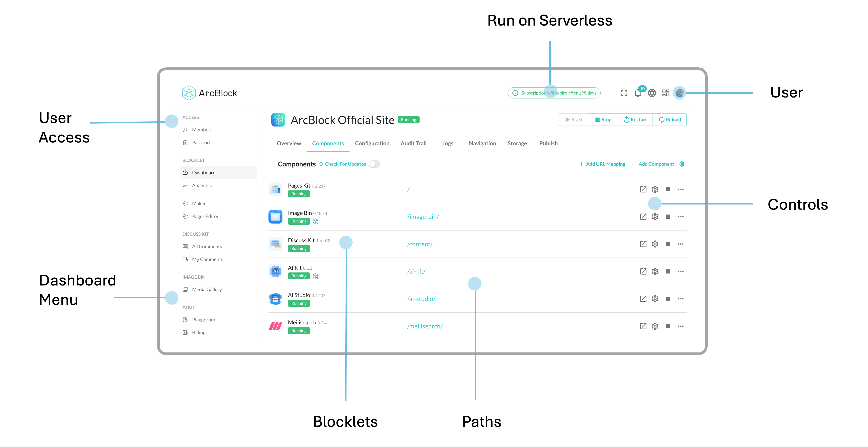Click components settings gear near Add Component
The height and width of the screenshot is (447, 868).
(x=682, y=164)
